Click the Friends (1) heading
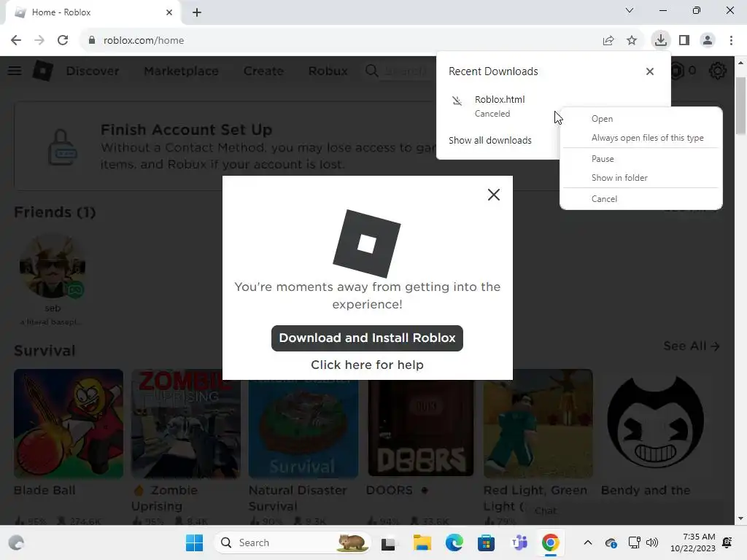 pyautogui.click(x=55, y=212)
